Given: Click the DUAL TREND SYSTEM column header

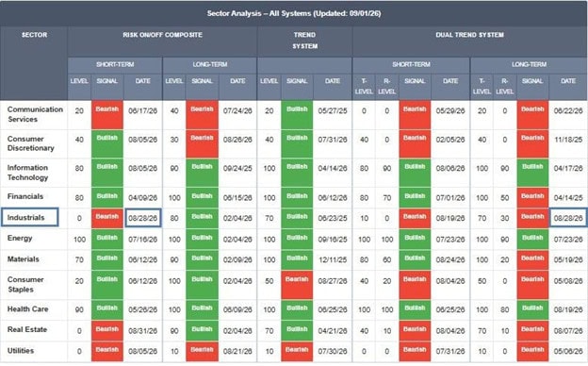Looking at the screenshot, I should (x=469, y=35).
